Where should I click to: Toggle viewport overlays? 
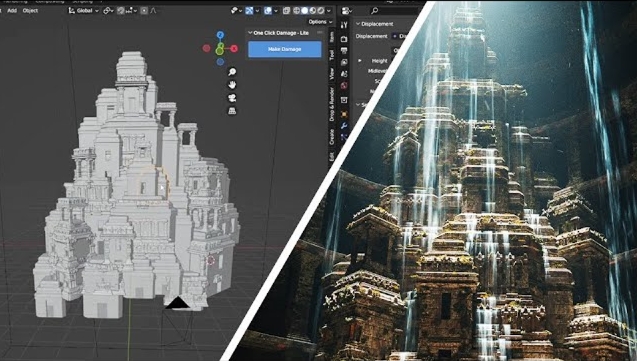[x=268, y=11]
